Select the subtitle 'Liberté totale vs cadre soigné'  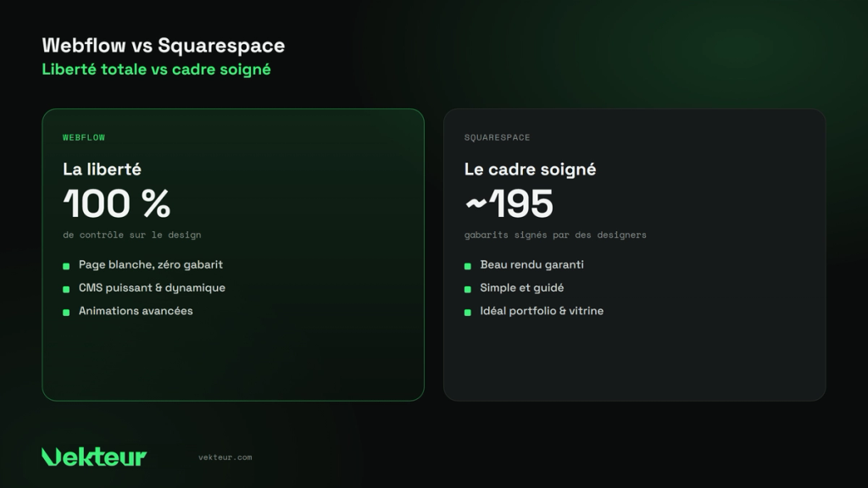tap(156, 69)
